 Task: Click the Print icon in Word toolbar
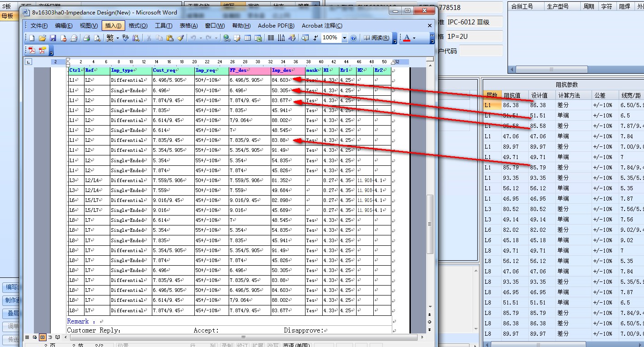(86, 38)
